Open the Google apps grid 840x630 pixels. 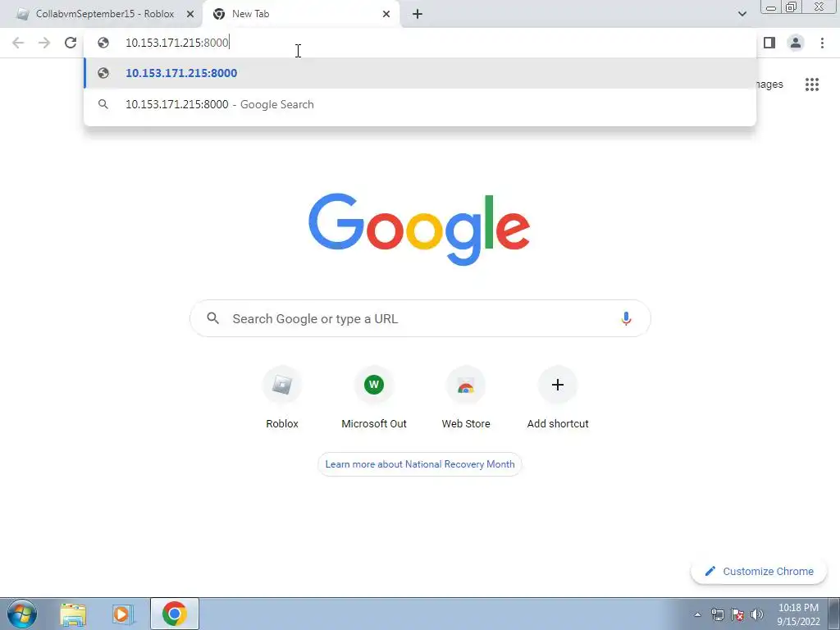coord(811,84)
